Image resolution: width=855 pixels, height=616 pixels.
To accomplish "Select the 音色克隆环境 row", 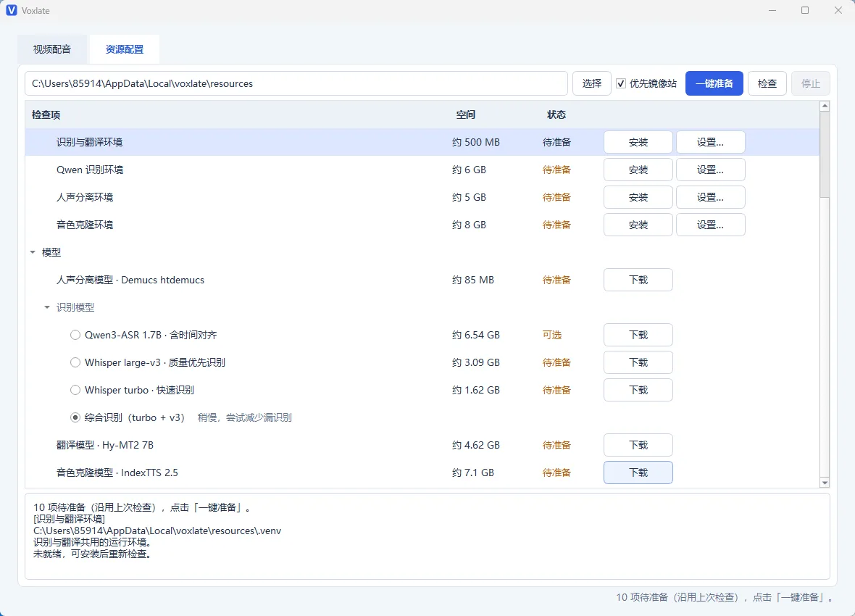I will pyautogui.click(x=422, y=225).
